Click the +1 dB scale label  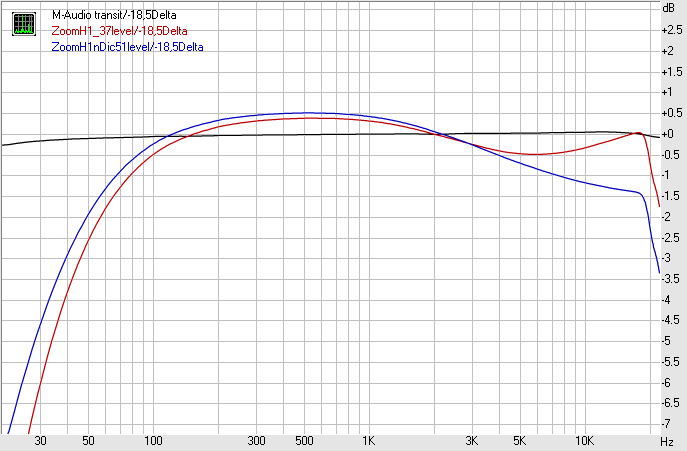(668, 92)
